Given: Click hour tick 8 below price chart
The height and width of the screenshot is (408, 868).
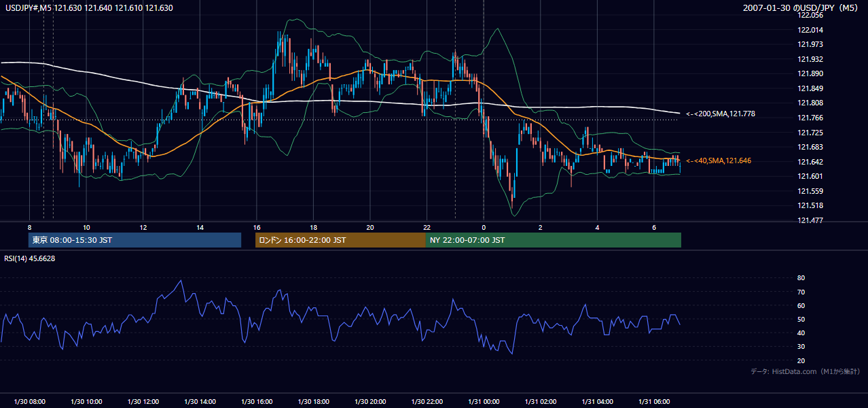Looking at the screenshot, I should point(29,227).
